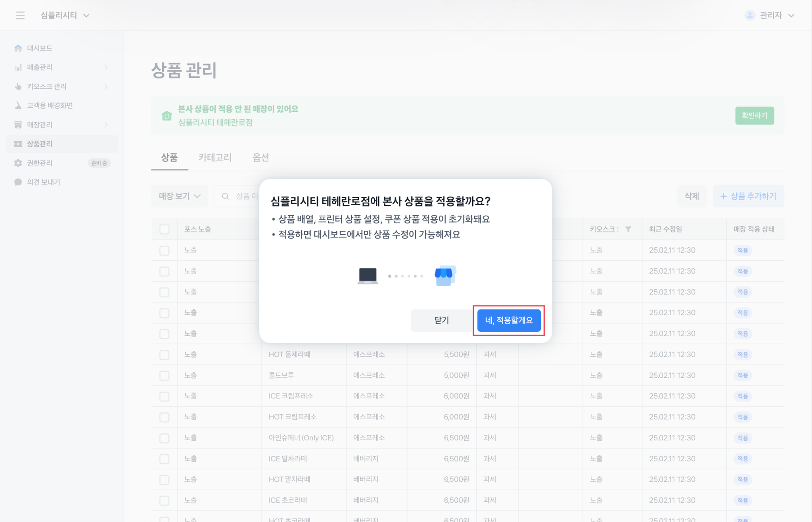The width and height of the screenshot is (812, 522).
Task: Switch to the 상품 tab
Action: [169, 158]
